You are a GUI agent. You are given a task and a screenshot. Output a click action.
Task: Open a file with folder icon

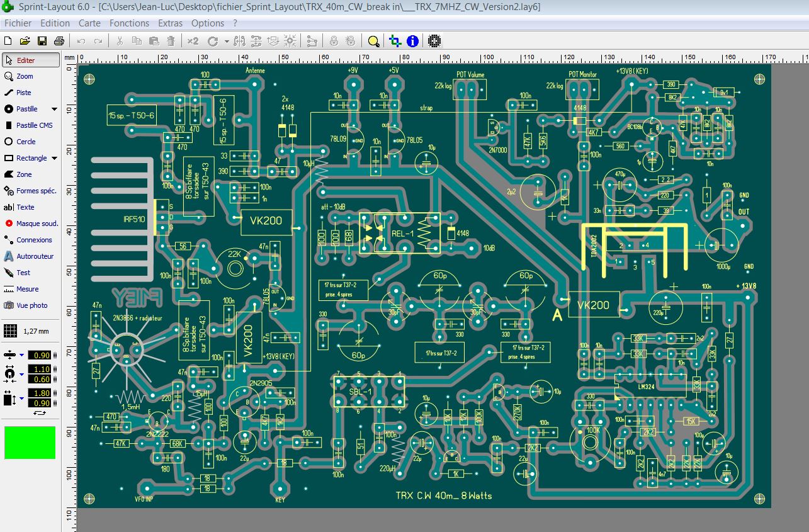[25, 41]
